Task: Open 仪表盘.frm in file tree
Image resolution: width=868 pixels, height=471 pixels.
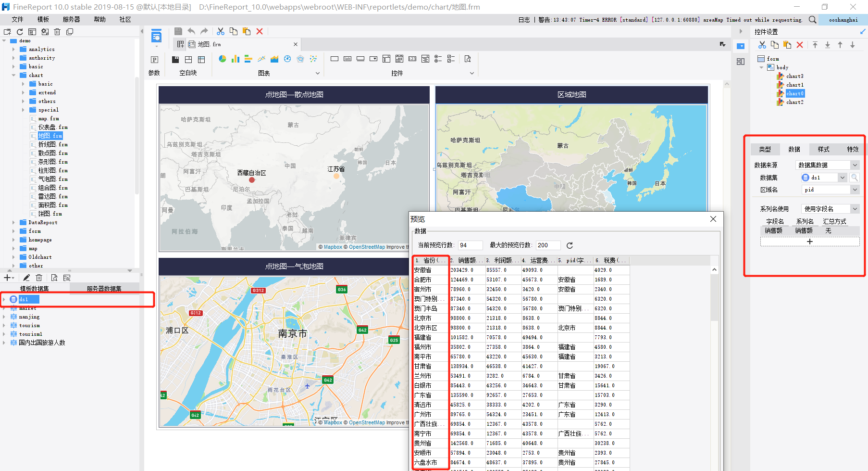Action: pos(53,127)
